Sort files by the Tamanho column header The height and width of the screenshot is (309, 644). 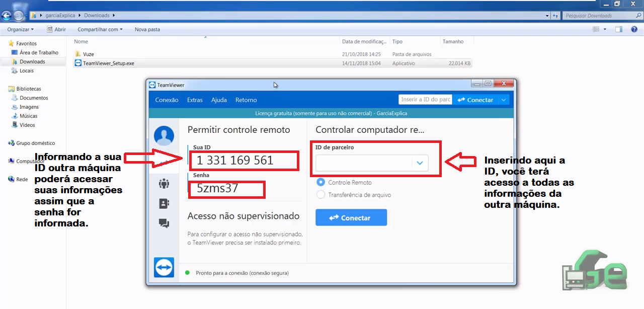(x=453, y=42)
